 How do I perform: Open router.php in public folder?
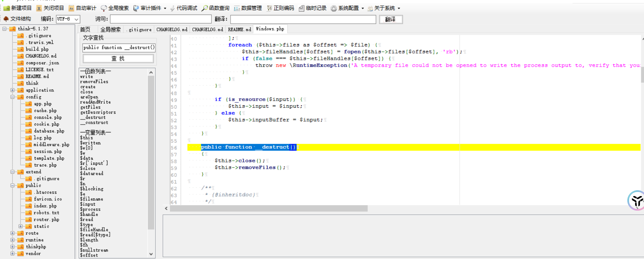pyautogui.click(x=46, y=220)
